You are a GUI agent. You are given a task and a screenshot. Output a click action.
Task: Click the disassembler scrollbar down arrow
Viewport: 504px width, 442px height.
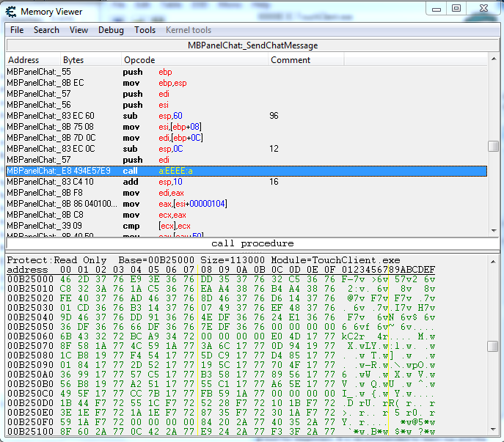pos(494,230)
